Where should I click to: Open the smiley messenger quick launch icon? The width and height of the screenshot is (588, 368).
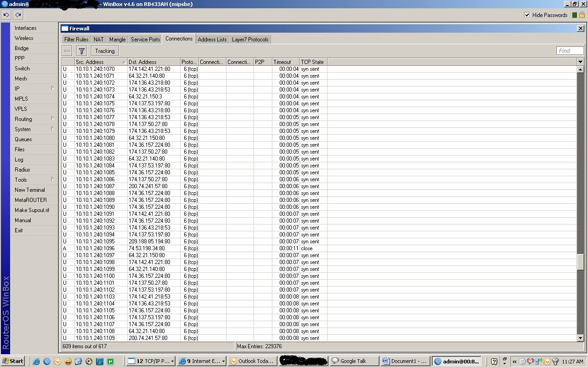tap(68, 361)
